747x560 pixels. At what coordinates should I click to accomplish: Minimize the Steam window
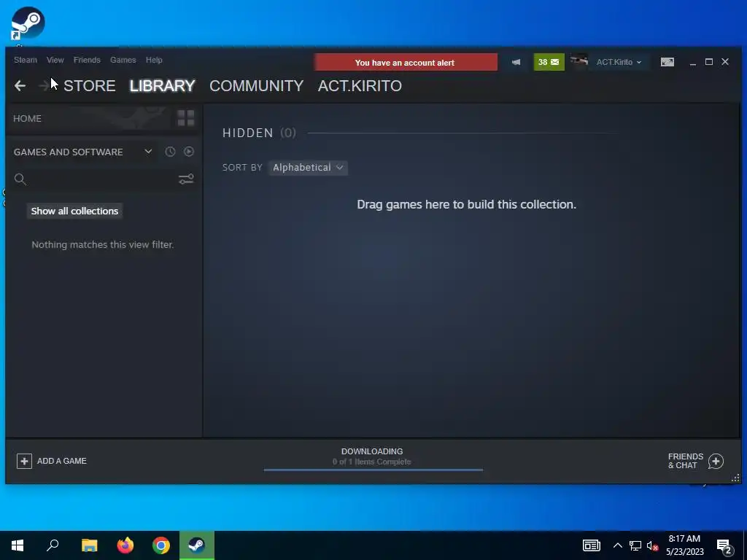tap(693, 63)
